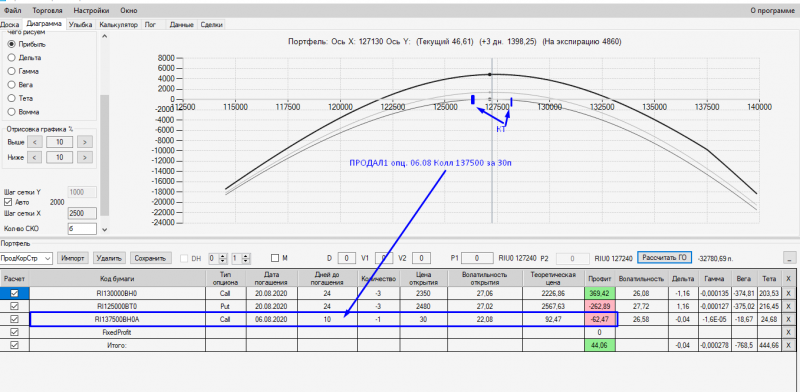Open the Торговля menu

pos(47,10)
